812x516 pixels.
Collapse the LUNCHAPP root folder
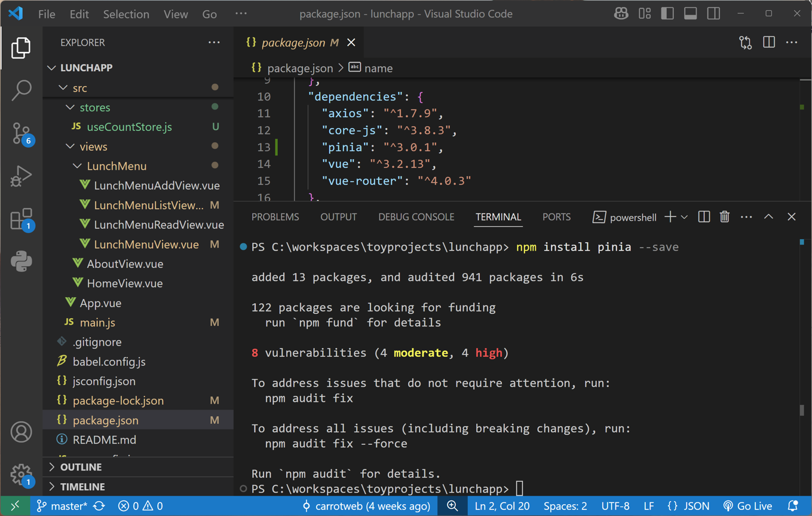139,68
